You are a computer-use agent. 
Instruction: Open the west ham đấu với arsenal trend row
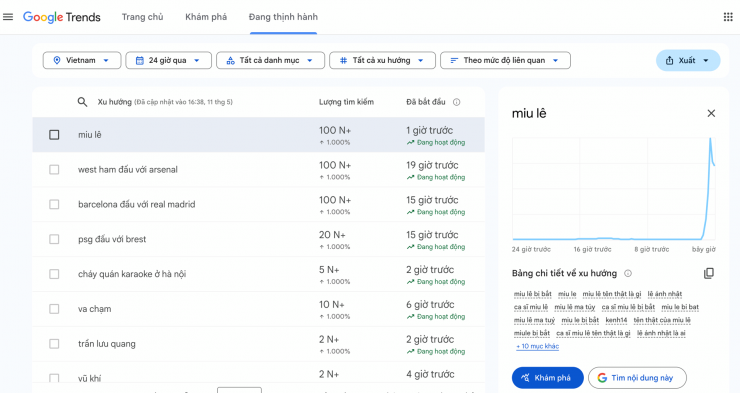[x=259, y=170]
